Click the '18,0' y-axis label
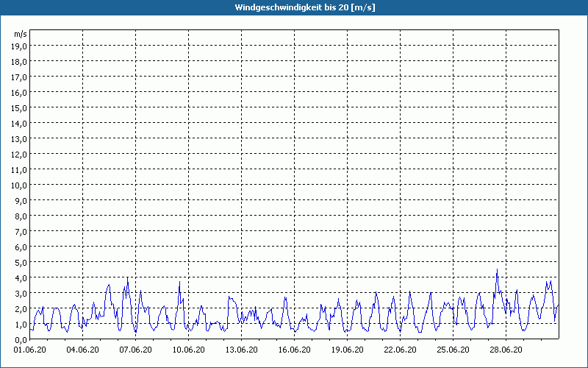Viewport: 588px width, 368px height. pyautogui.click(x=19, y=62)
